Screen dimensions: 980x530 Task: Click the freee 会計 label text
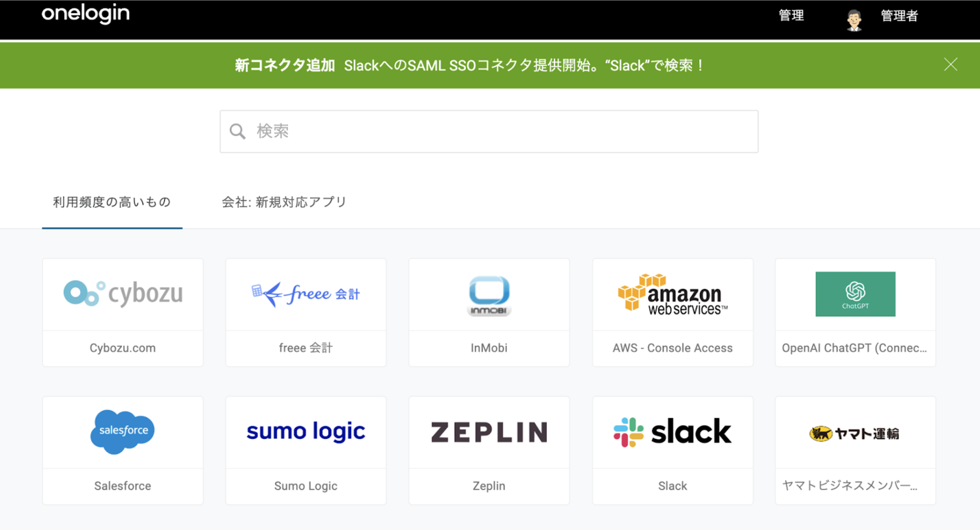[x=306, y=348]
